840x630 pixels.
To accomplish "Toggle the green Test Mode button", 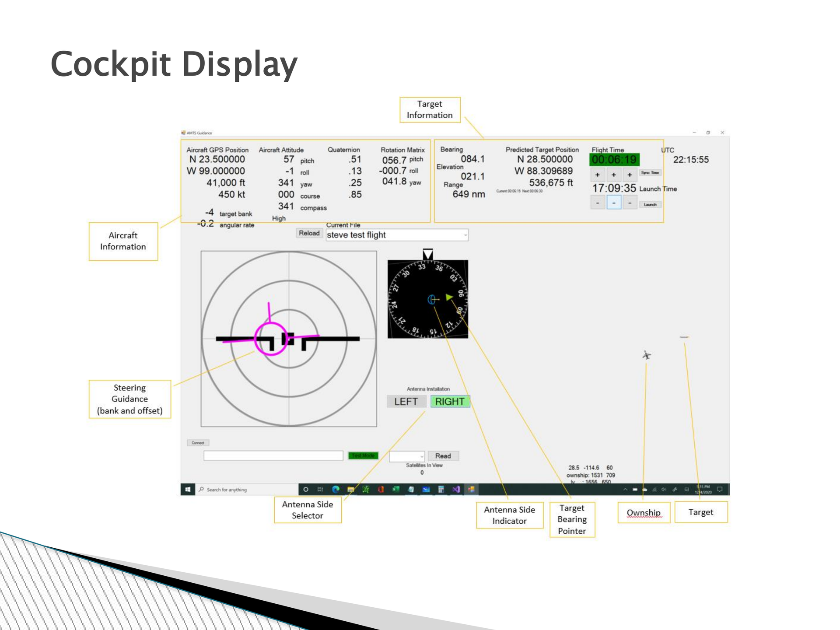I will click(363, 456).
